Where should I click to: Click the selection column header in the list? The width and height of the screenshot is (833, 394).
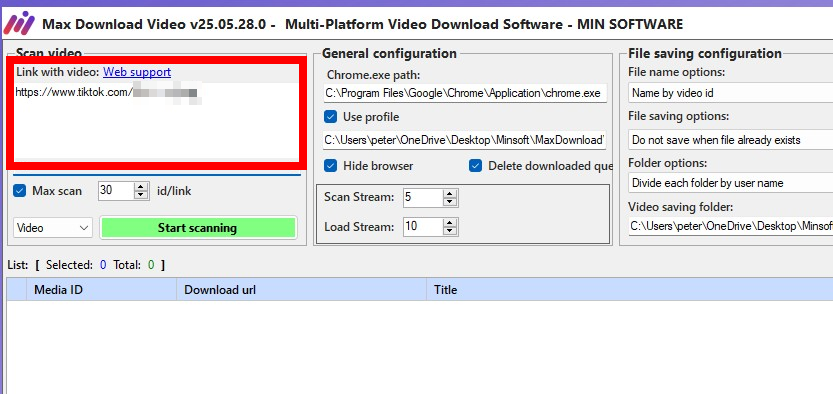16,289
